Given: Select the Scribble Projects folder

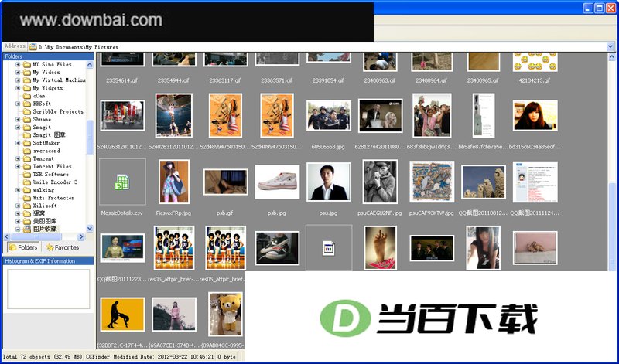Looking at the screenshot, I should [x=57, y=111].
